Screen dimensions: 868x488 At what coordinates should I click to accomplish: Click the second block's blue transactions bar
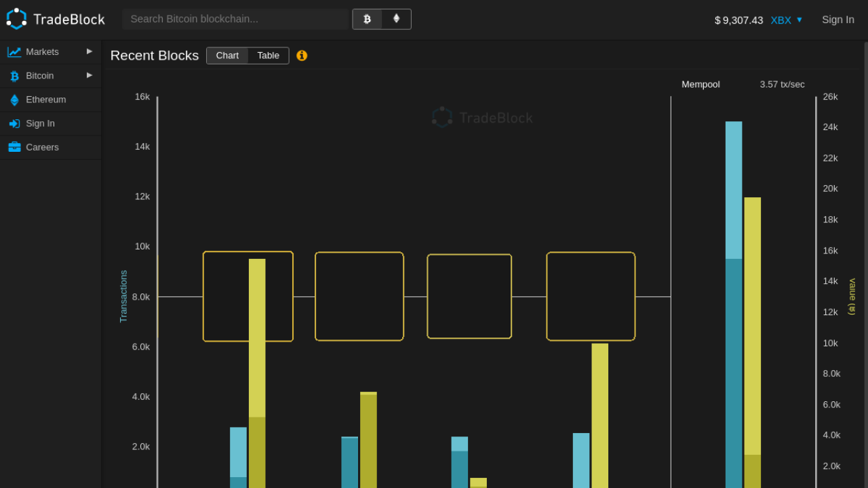[350, 462]
